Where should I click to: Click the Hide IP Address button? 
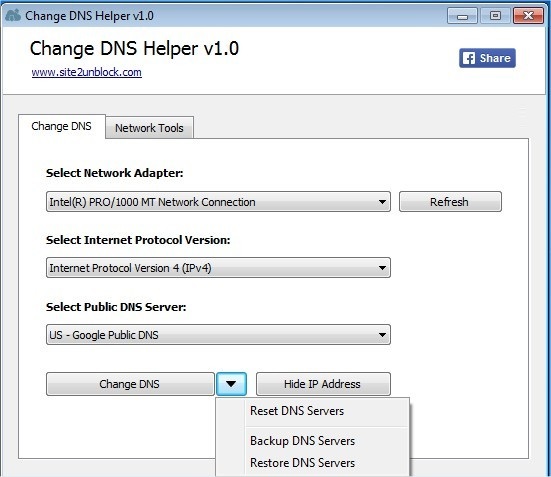tap(323, 384)
